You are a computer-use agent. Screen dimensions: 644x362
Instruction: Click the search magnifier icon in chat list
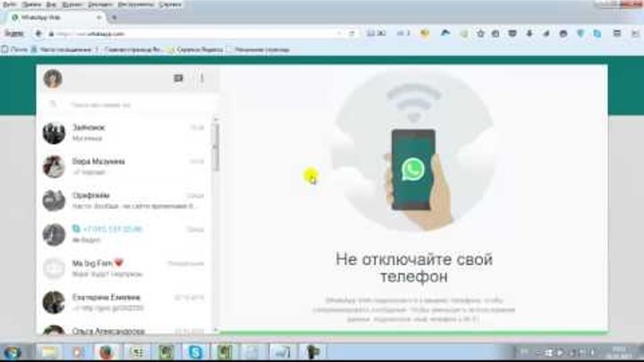54,105
